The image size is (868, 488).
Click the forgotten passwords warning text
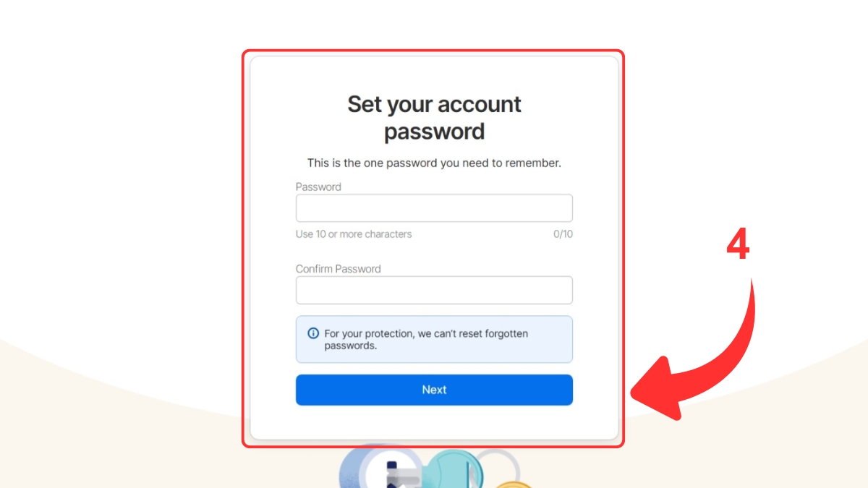[426, 340]
